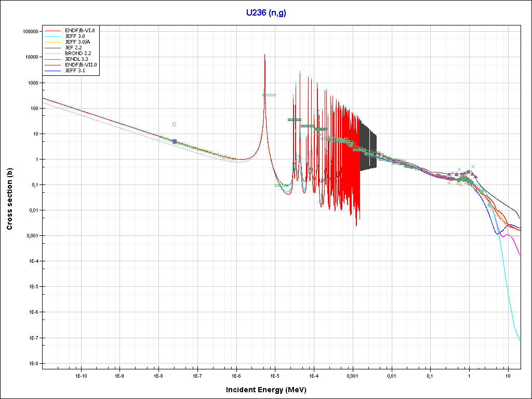Select the JEFF 3.1 legend entry
532x399 pixels.
pyautogui.click(x=75, y=71)
